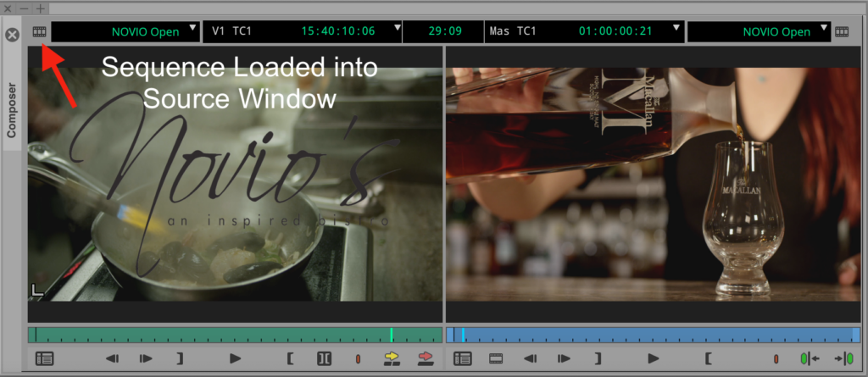Viewport: 868px width, 377px height.
Task: Click the yellow Splice-In arrow button
Action: tap(392, 358)
